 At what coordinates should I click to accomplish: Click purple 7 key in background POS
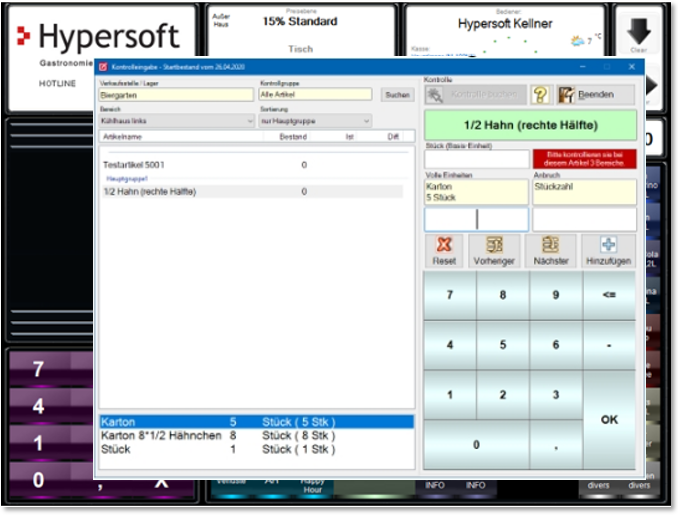coord(38,370)
